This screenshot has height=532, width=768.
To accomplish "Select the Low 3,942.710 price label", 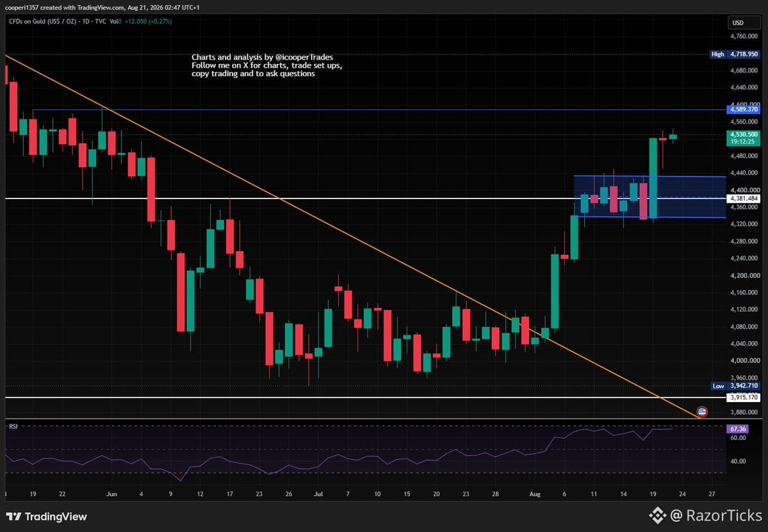I will (x=735, y=386).
